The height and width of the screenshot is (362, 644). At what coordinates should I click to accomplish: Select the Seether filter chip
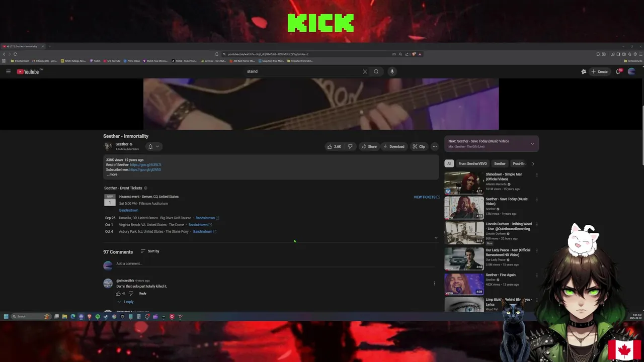[500, 163]
